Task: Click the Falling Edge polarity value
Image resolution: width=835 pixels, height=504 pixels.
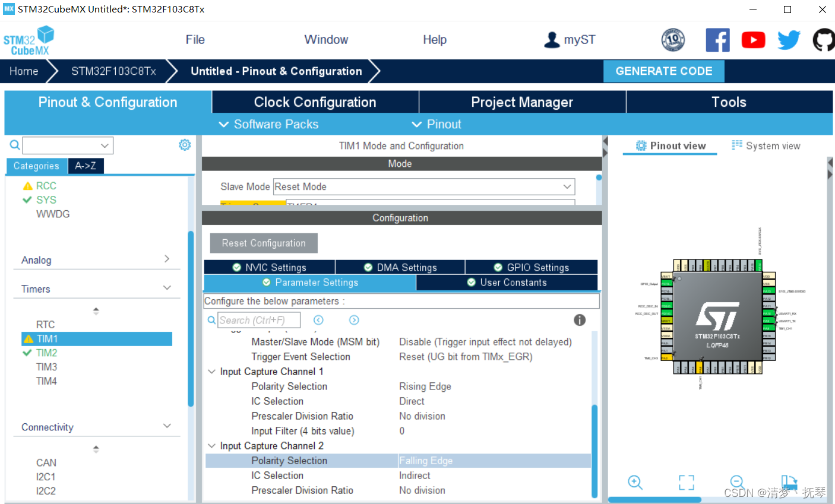Action: coord(426,461)
